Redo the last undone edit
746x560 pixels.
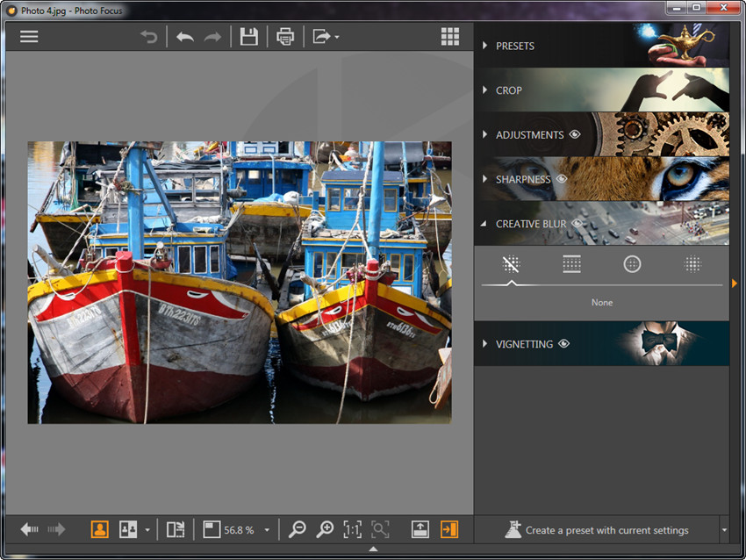click(x=212, y=37)
